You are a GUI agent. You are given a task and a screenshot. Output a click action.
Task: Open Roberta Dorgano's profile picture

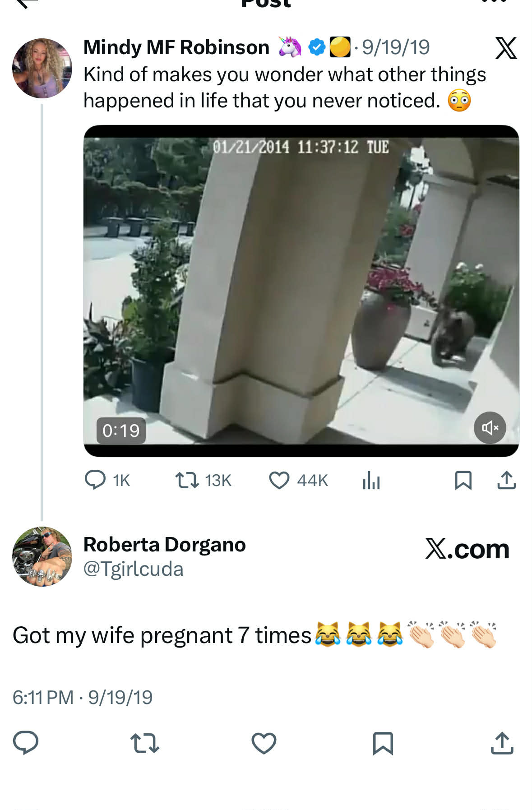[42, 556]
